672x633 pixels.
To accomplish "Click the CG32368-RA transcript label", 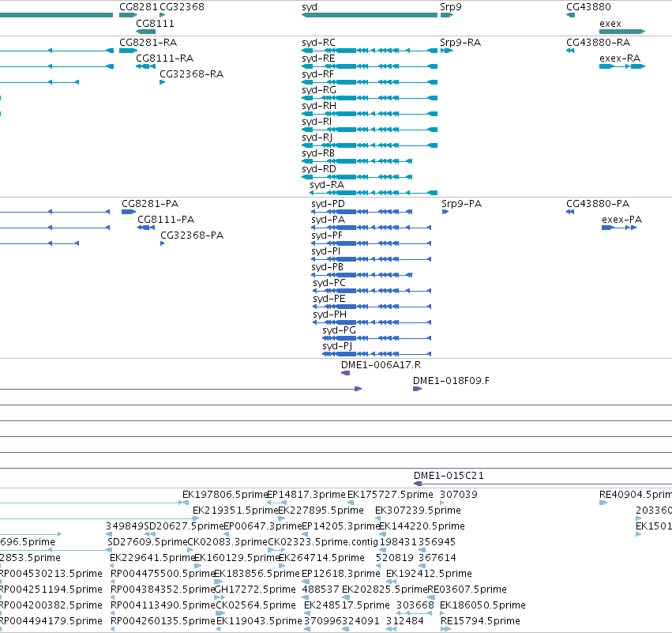I will point(192,74).
